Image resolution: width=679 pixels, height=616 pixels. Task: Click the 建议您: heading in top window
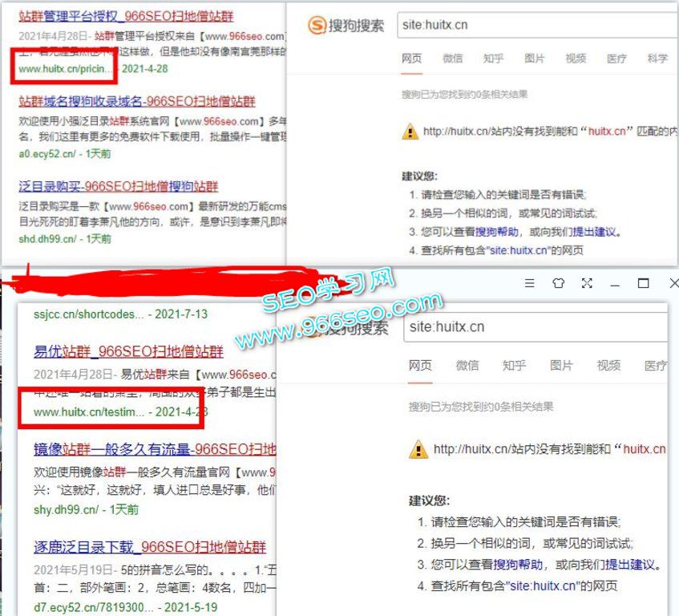419,176
